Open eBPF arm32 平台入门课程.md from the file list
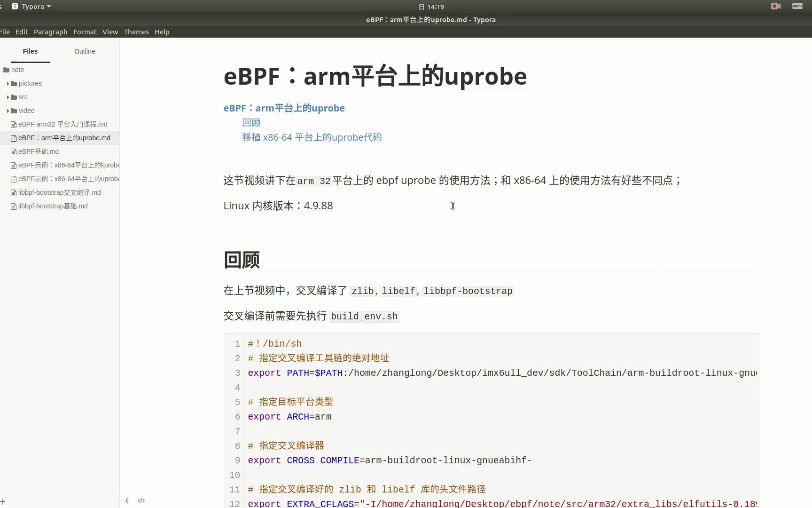 pos(62,124)
